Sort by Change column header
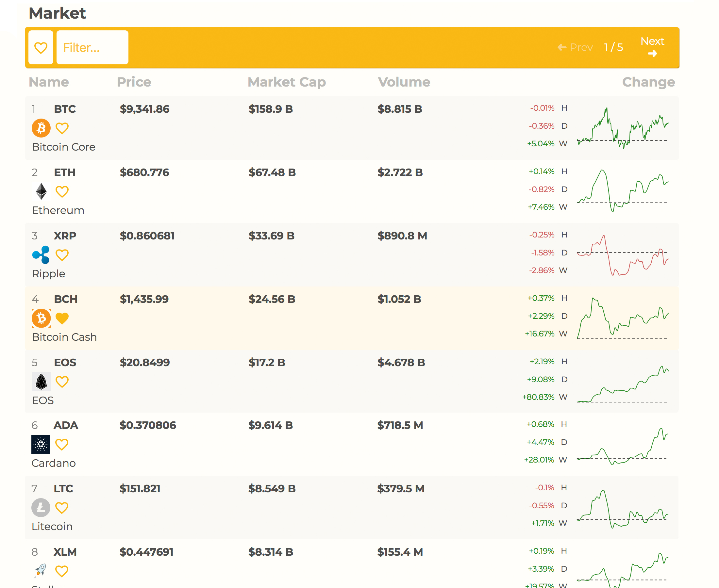The image size is (719, 588). pyautogui.click(x=648, y=82)
